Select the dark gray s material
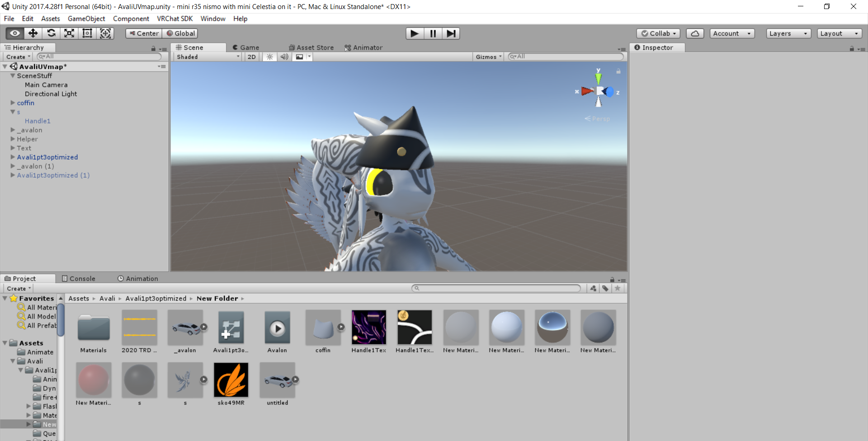This screenshot has width=868, height=441. (x=139, y=384)
